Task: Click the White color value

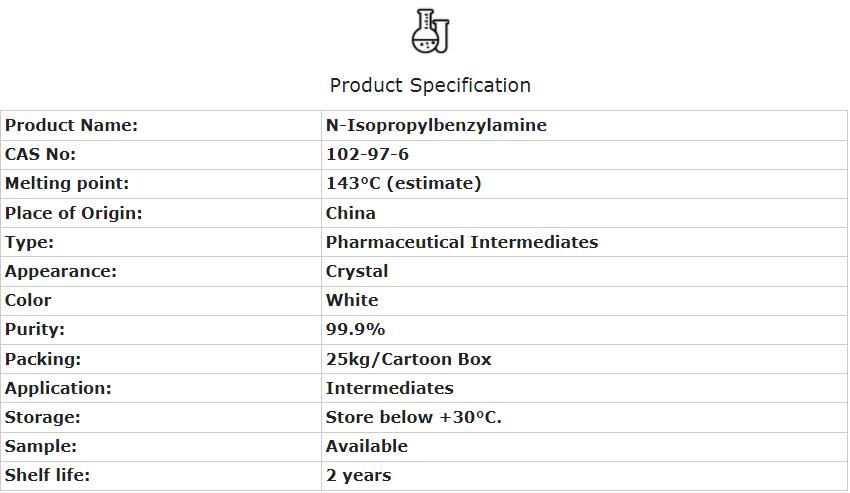Action: tap(352, 300)
